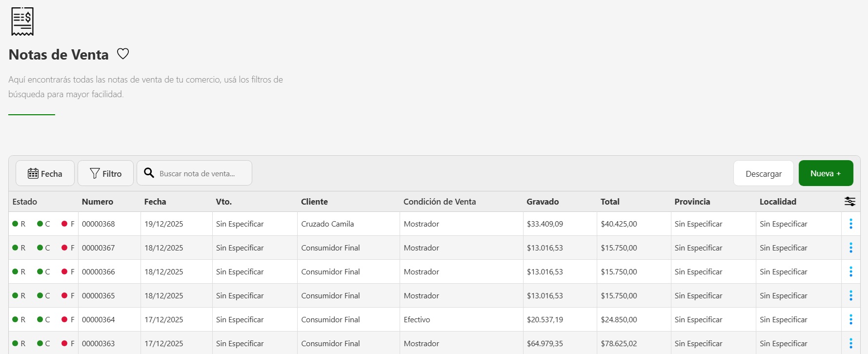
Task: Click the green R status dot on note 00000367
Action: (x=15, y=248)
